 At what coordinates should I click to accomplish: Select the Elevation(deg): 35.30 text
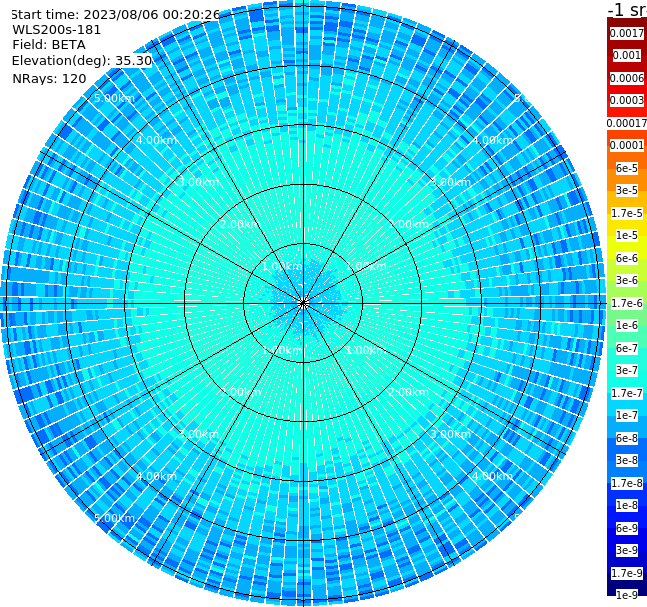tap(82, 61)
